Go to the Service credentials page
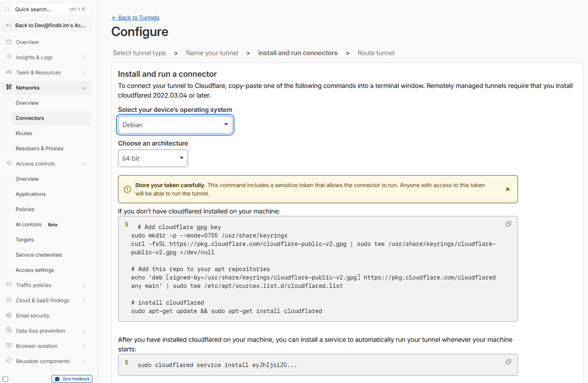This screenshot has height=383, width=588. pyautogui.click(x=39, y=255)
